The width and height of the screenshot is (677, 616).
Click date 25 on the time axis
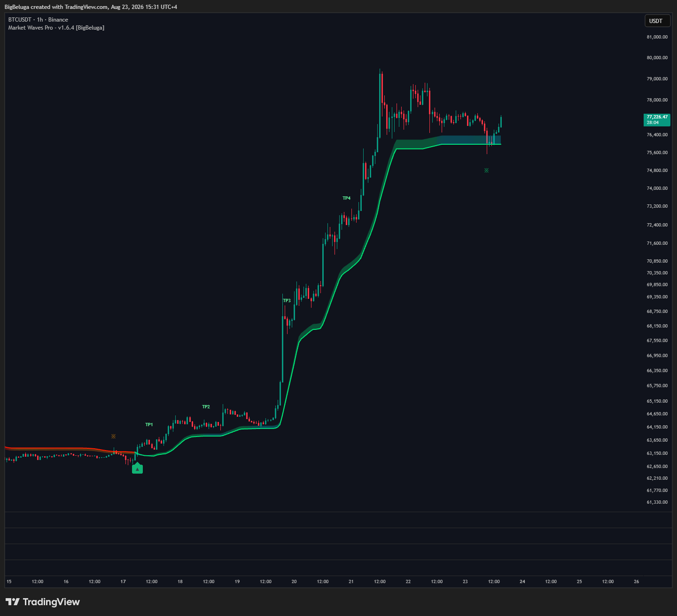(579, 582)
